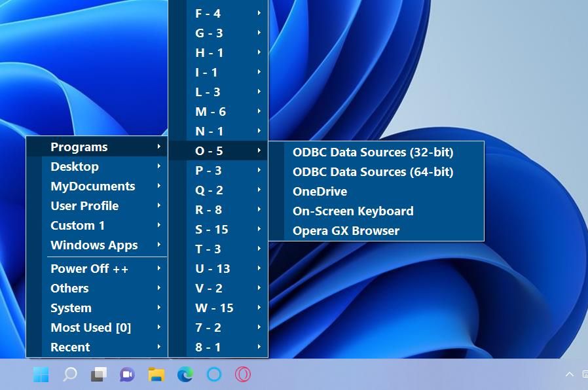The height and width of the screenshot is (390, 588).
Task: Expand the 7 - 2 group
Action: tap(218, 327)
